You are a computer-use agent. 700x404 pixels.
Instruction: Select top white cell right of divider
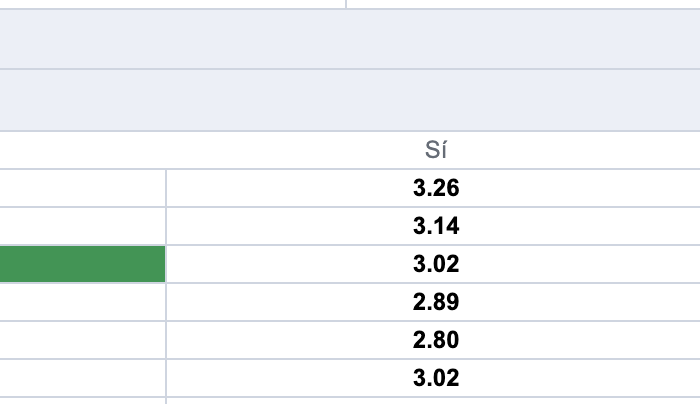click(x=522, y=4)
